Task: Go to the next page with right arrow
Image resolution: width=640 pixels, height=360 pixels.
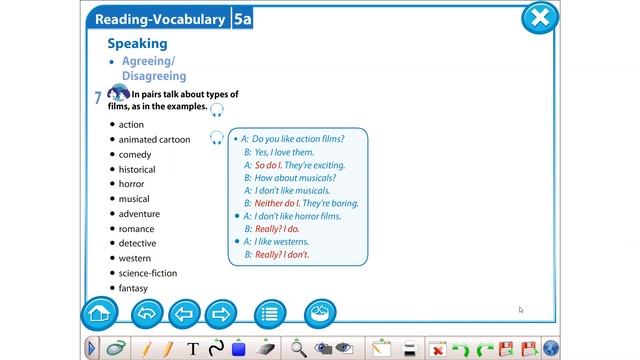Action: (221, 314)
